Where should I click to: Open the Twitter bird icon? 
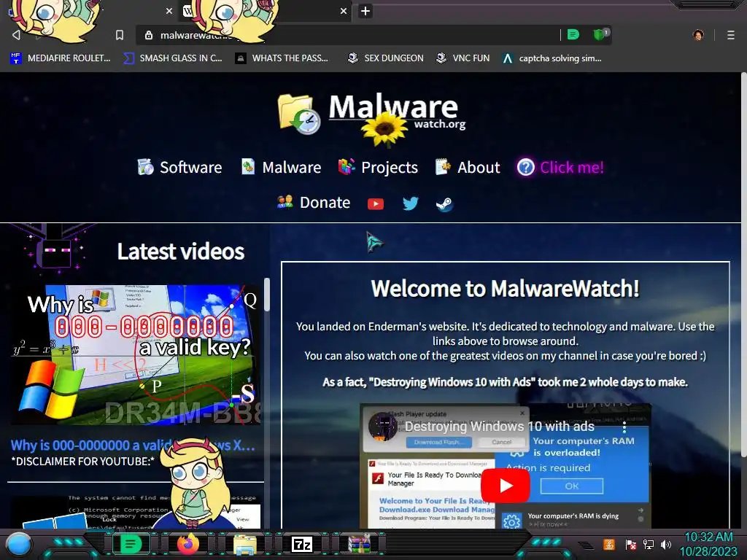click(x=410, y=204)
